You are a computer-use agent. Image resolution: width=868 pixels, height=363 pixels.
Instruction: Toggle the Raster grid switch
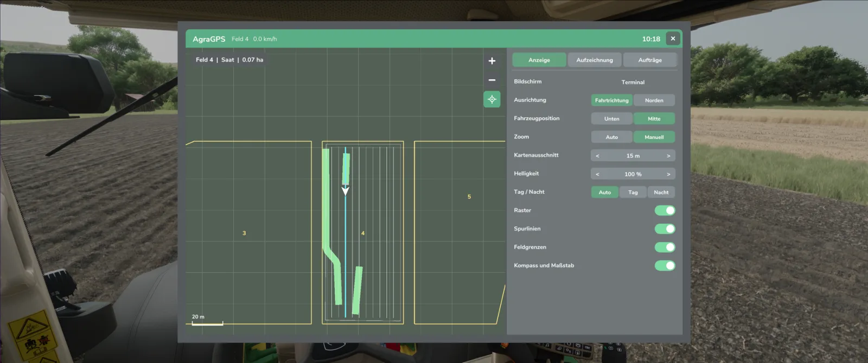click(665, 211)
